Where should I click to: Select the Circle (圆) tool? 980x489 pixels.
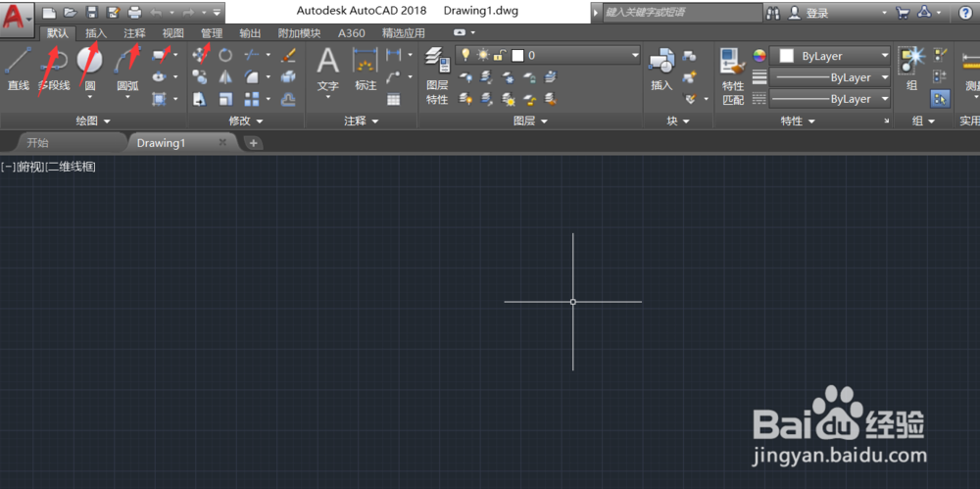click(x=90, y=70)
